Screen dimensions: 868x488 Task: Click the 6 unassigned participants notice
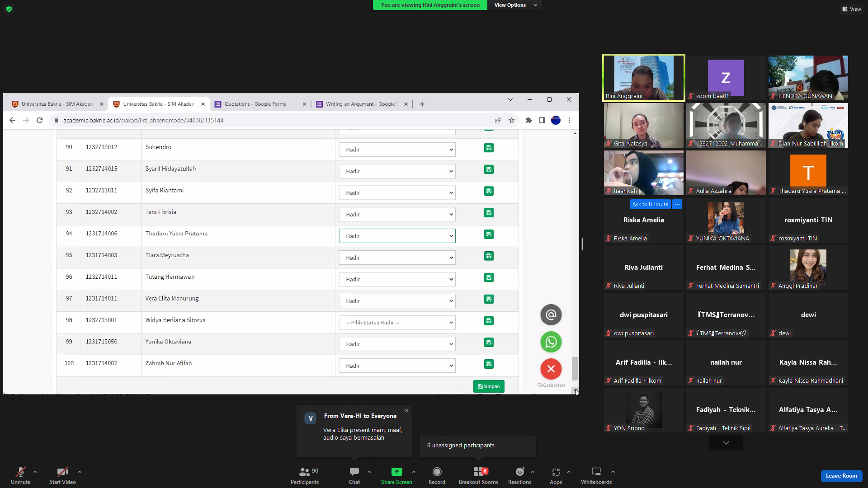478,446
